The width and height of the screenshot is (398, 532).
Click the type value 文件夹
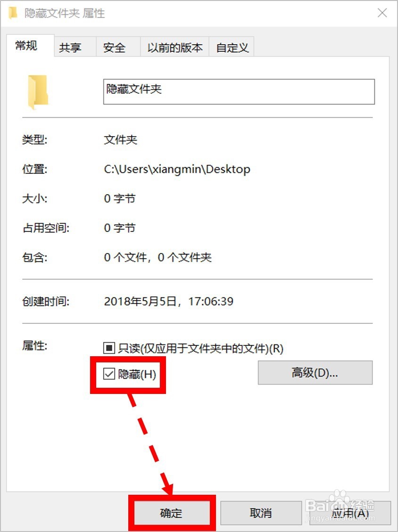coord(121,139)
